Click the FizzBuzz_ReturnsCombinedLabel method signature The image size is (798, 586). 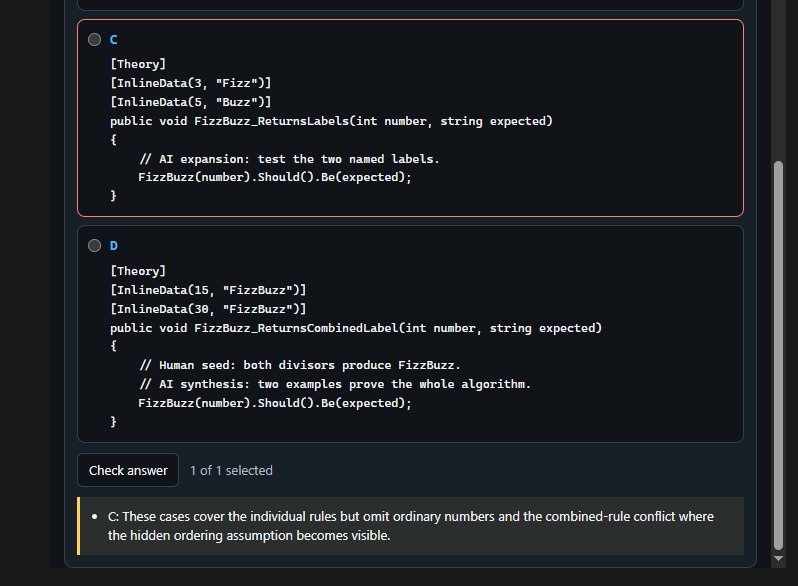pos(356,328)
